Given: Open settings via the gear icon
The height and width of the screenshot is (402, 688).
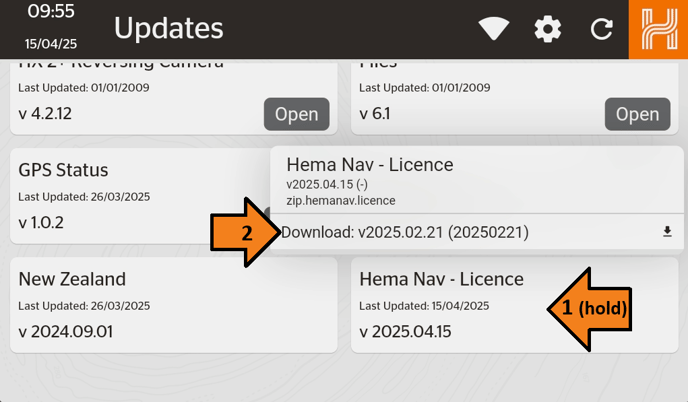Looking at the screenshot, I should (x=548, y=29).
